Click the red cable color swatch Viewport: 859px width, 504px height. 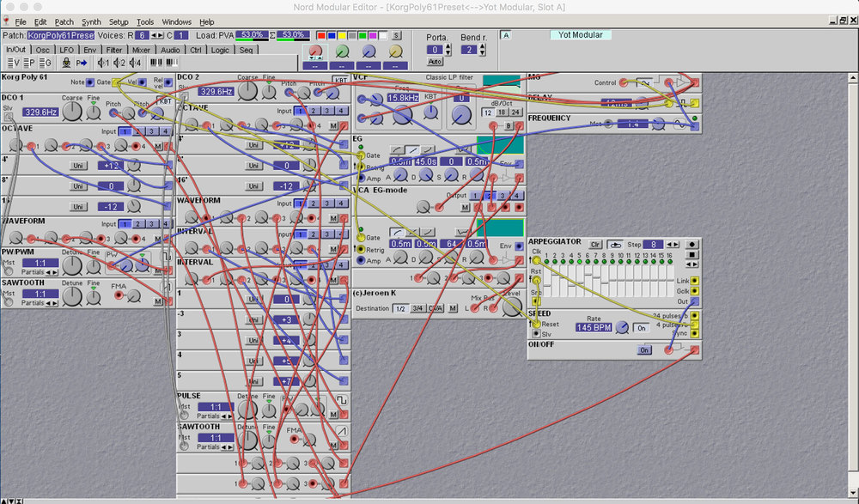click(x=321, y=35)
